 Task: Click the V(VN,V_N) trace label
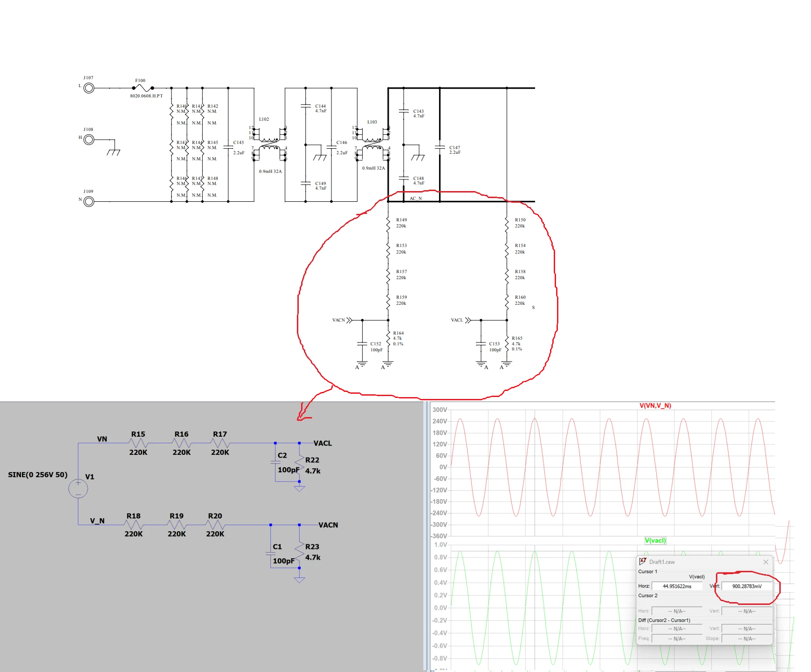pos(655,405)
